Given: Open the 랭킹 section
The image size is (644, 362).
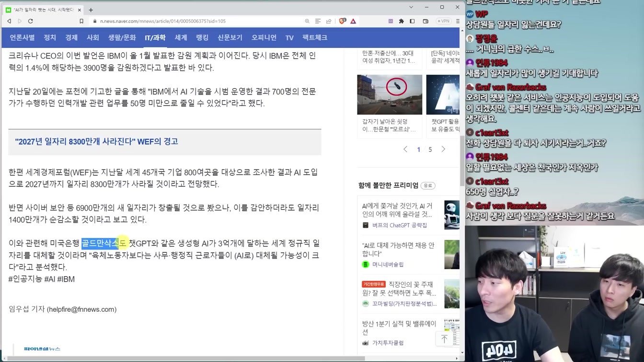Looking at the screenshot, I should (202, 37).
